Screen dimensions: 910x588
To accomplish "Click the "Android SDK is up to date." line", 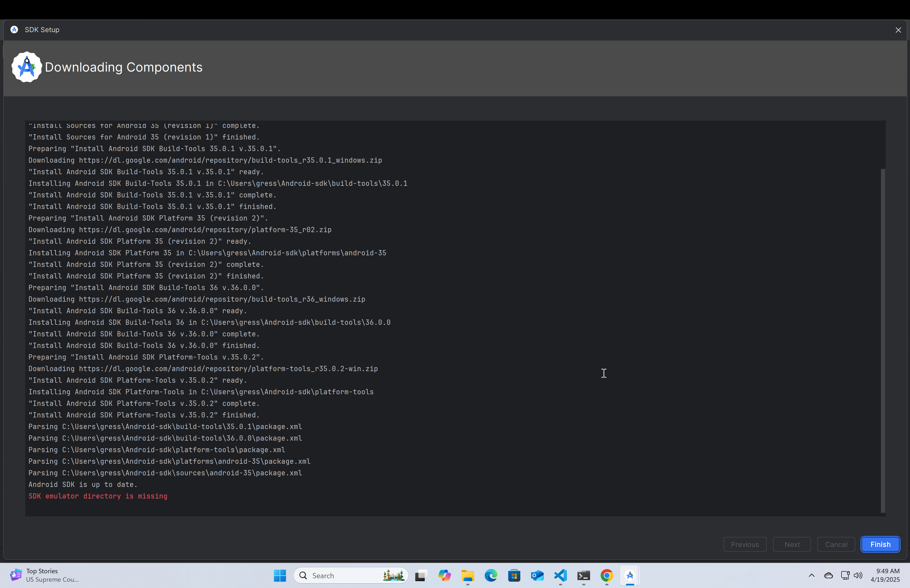I will (83, 485).
